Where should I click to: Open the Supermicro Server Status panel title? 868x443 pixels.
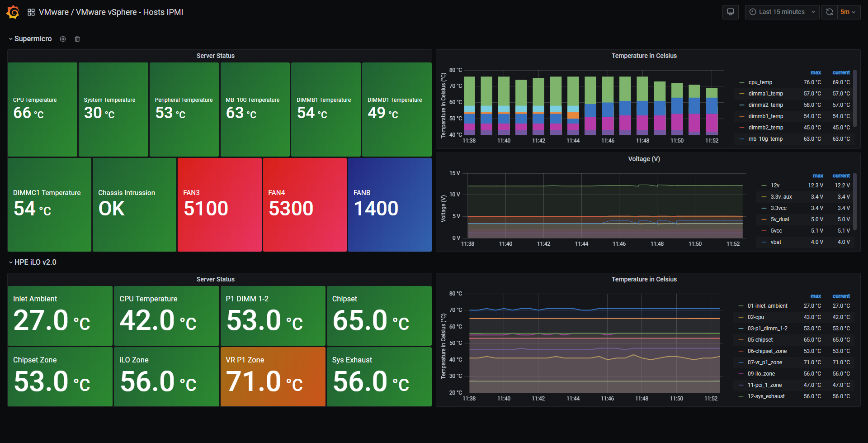(x=216, y=56)
